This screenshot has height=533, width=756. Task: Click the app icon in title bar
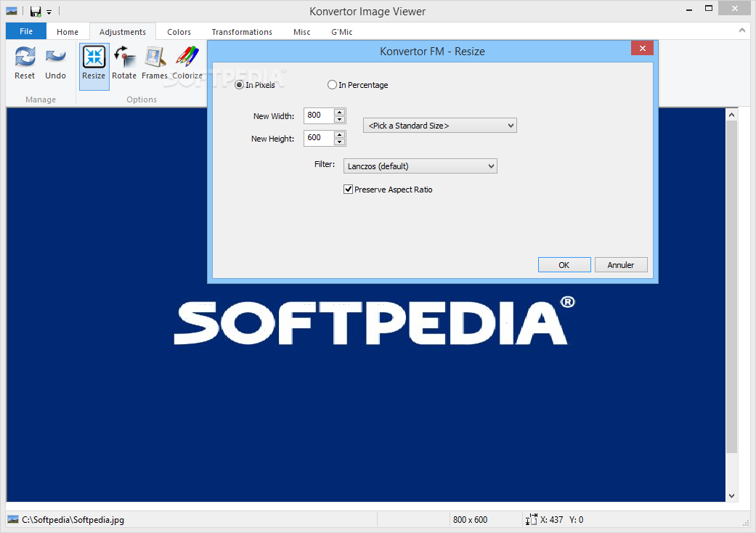point(12,11)
